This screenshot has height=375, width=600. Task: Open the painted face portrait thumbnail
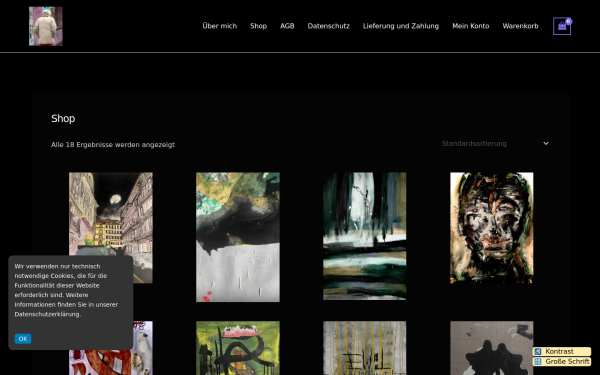(x=492, y=228)
